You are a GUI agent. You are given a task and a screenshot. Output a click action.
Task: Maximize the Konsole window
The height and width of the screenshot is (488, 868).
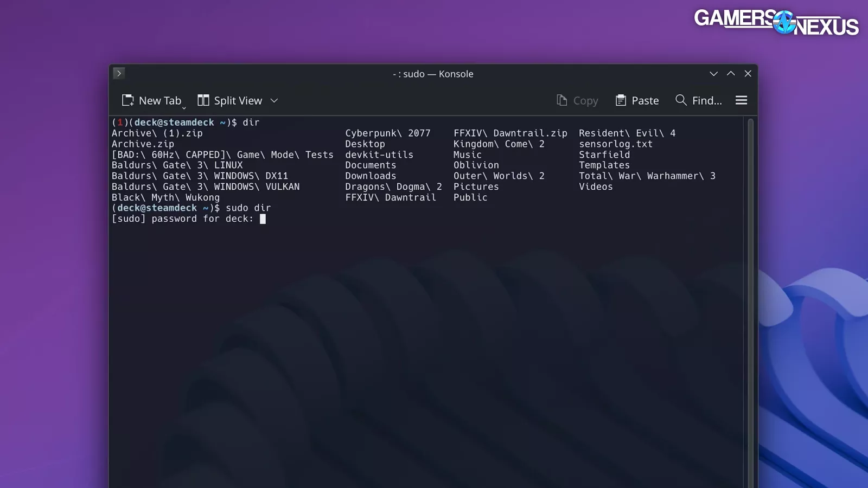tap(731, 74)
